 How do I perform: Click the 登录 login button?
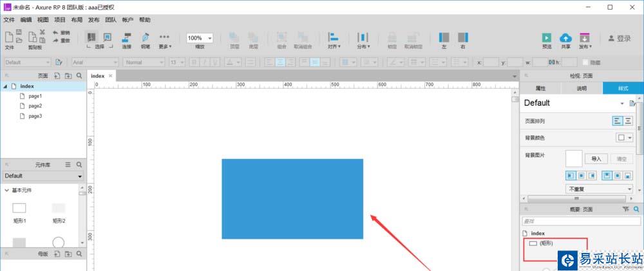pyautogui.click(x=619, y=39)
